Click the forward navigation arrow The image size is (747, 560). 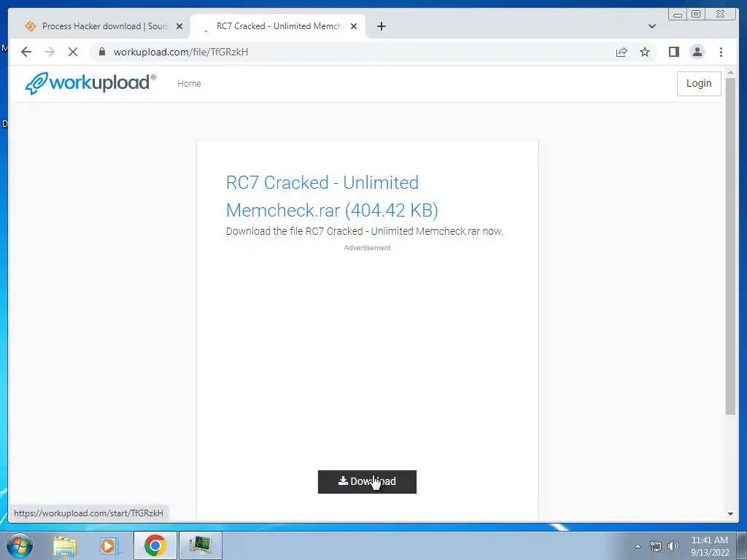pos(50,52)
